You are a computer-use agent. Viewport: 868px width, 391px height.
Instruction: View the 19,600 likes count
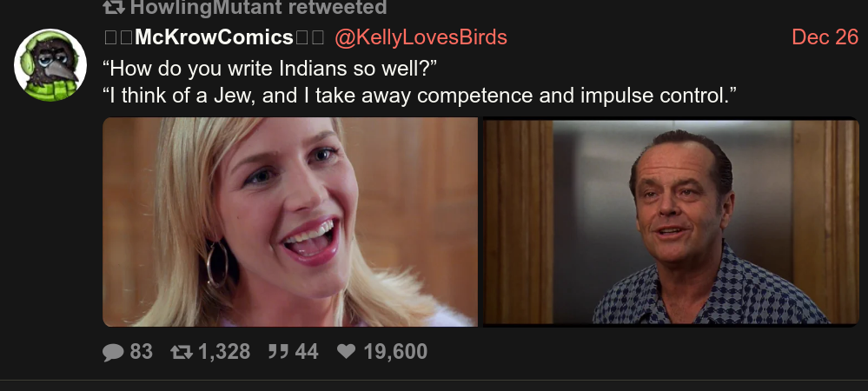pyautogui.click(x=395, y=352)
